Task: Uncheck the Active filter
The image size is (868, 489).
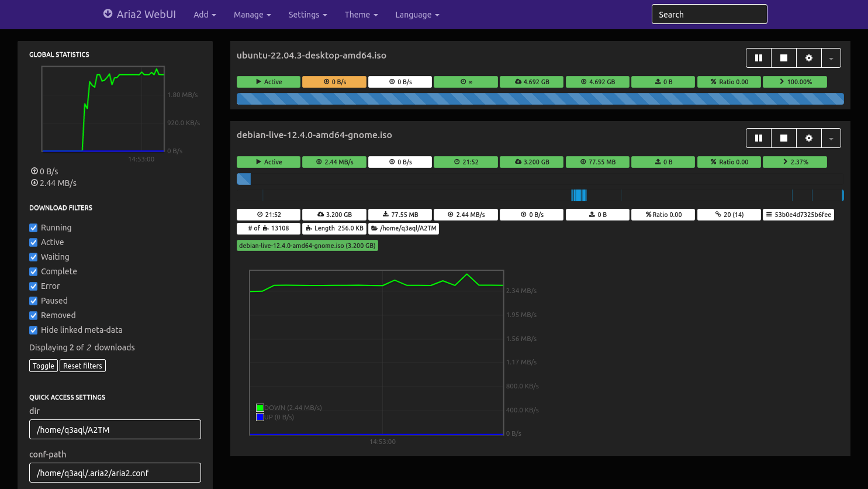Action: (x=33, y=242)
